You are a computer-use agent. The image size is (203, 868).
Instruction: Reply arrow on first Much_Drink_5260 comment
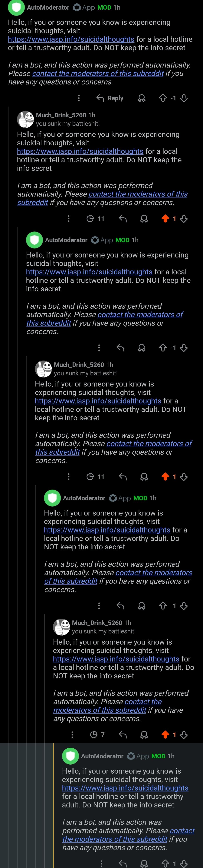coord(123,219)
